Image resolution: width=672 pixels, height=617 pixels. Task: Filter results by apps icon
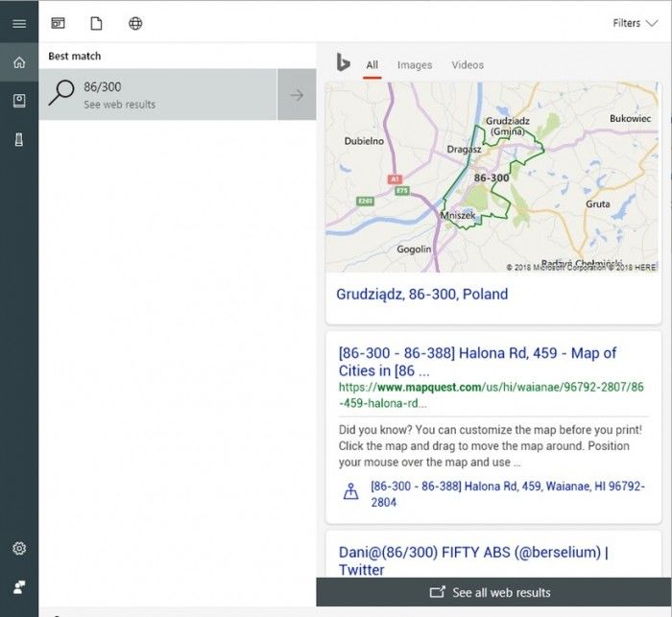[x=59, y=24]
